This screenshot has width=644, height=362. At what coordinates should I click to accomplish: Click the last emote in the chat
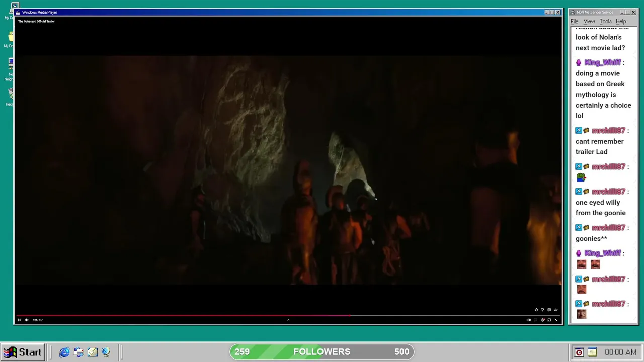[x=582, y=314]
